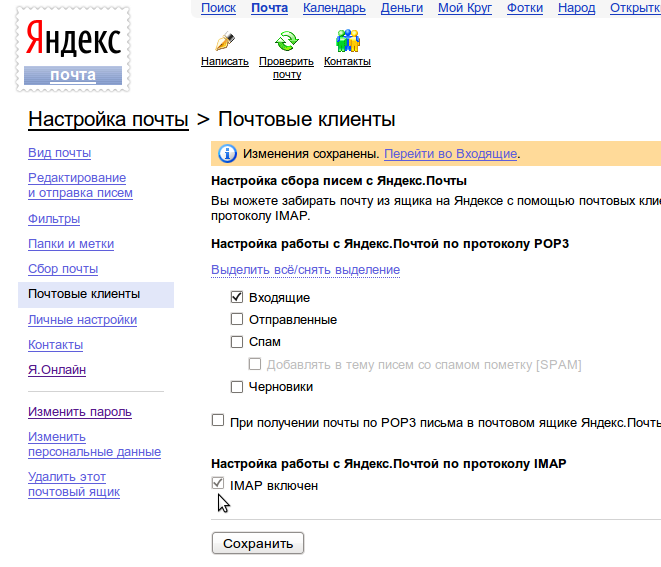The width and height of the screenshot is (661, 567).
Task: Click the IMAP включен label text
Action: 274,486
